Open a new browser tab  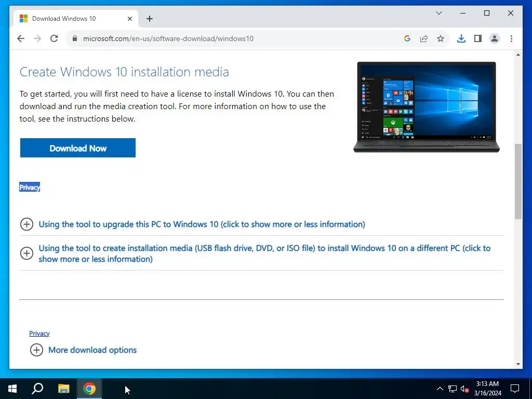tap(150, 19)
